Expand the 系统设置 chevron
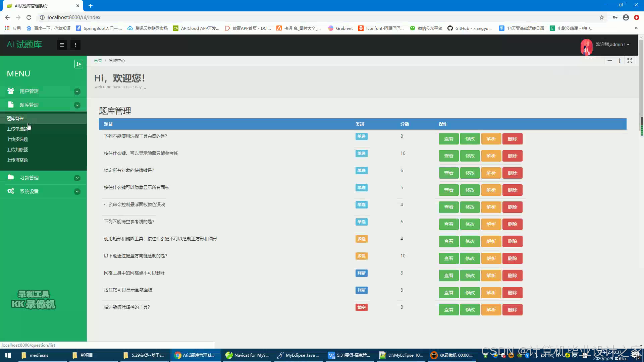644x362 pixels. click(77, 191)
